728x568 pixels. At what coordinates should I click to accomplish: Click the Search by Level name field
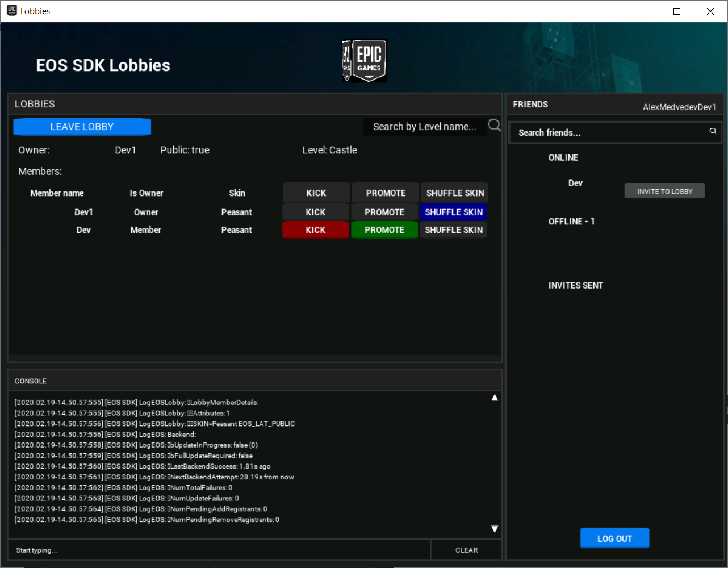click(x=425, y=126)
